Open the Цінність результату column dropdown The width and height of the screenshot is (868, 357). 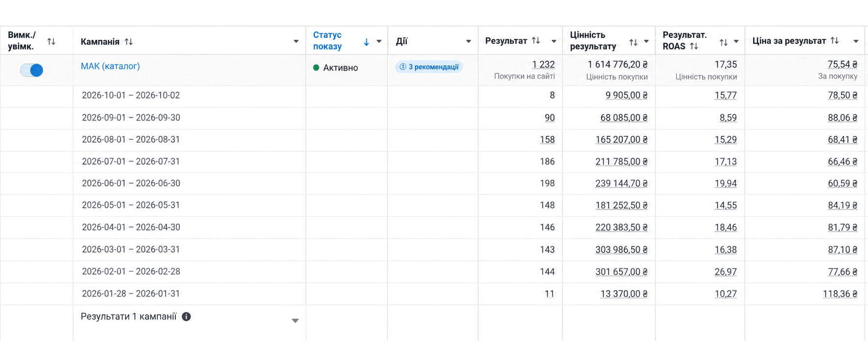point(646,42)
